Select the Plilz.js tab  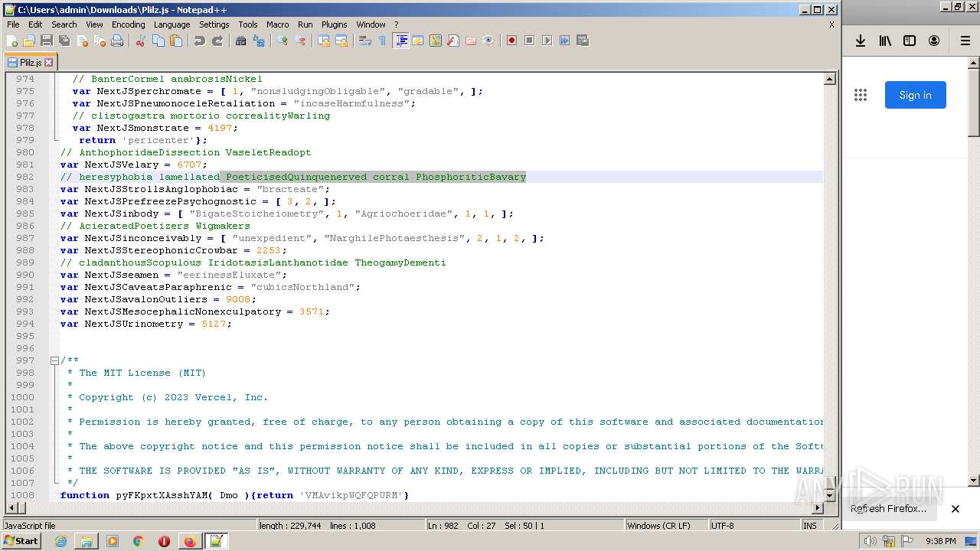(x=30, y=63)
